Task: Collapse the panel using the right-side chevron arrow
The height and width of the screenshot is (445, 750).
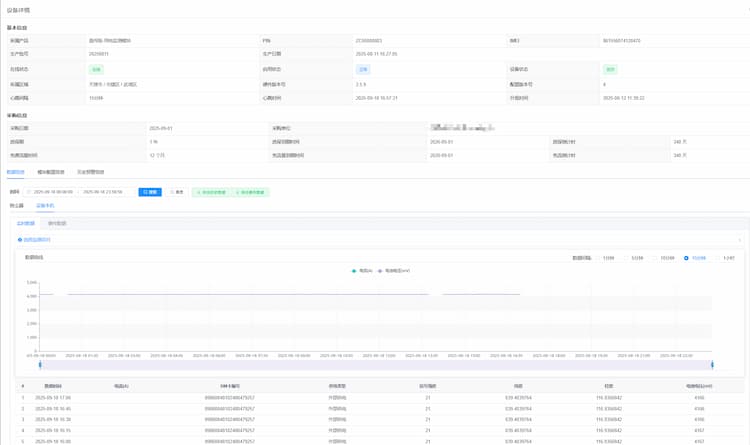Action: pyautogui.click(x=739, y=240)
